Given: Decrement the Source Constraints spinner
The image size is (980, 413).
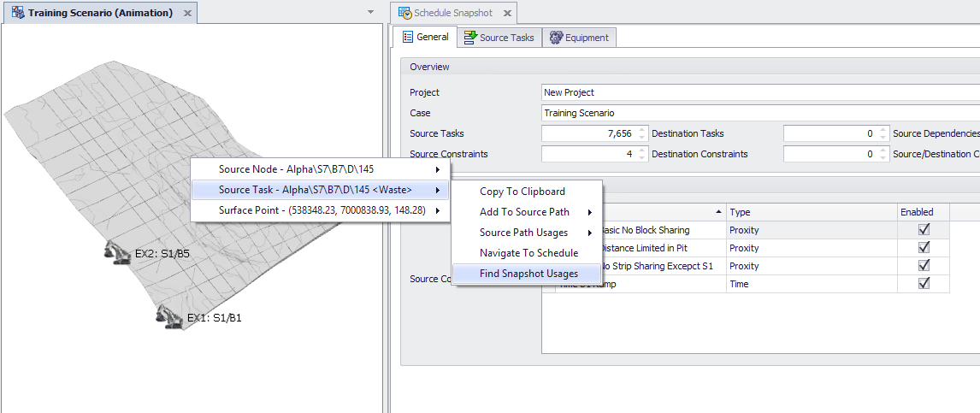Looking at the screenshot, I should [x=641, y=158].
